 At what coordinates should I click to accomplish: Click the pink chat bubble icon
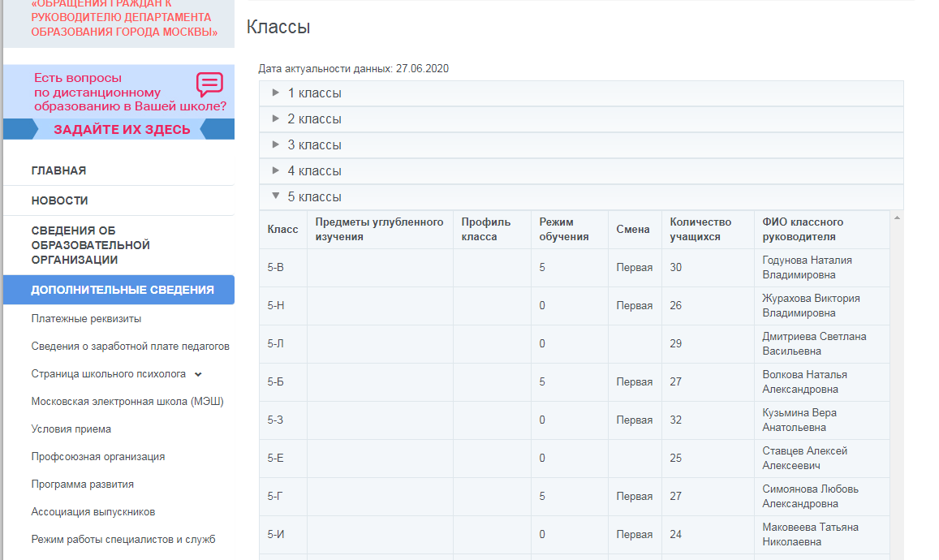(x=209, y=85)
